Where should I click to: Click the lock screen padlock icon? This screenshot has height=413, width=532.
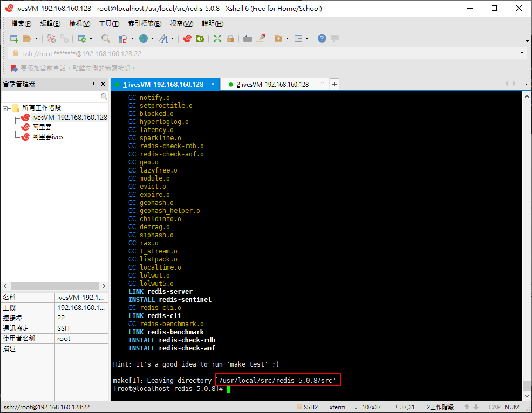(230, 38)
